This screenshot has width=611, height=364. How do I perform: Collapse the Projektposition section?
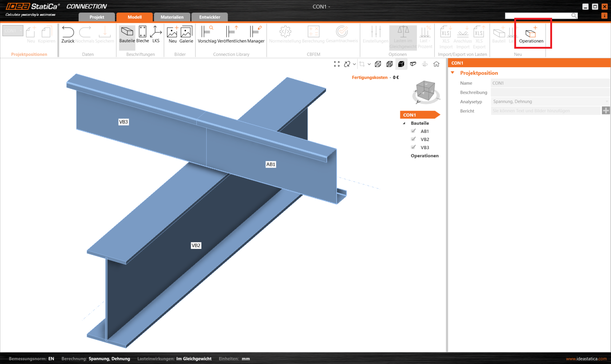tap(453, 73)
